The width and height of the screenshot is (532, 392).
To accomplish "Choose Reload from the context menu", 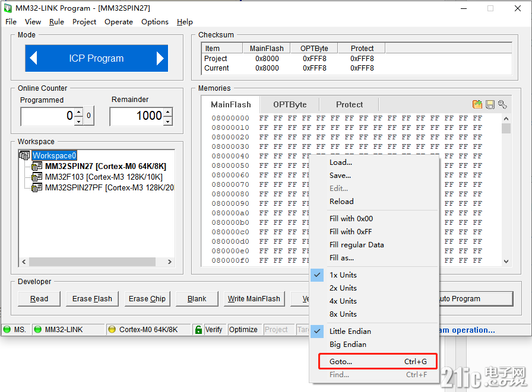I will click(x=374, y=201).
